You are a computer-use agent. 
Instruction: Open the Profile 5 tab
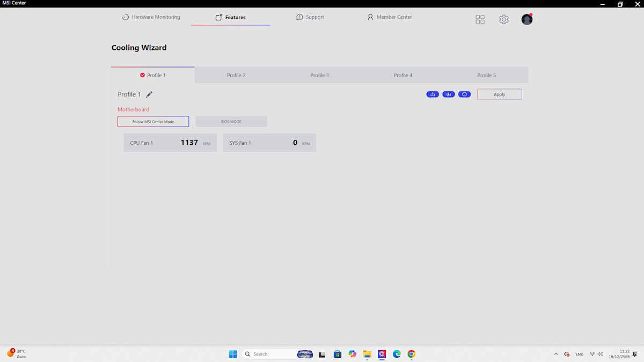(x=486, y=75)
